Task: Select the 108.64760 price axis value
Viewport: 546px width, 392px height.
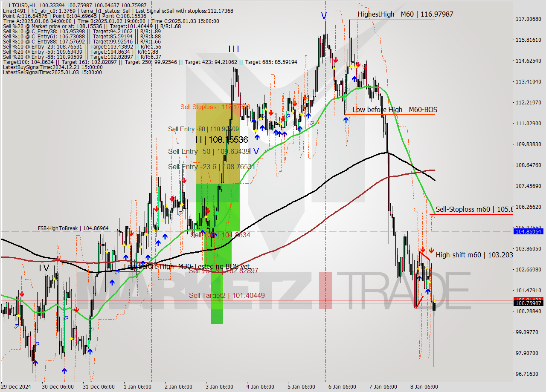Action: pyautogui.click(x=528, y=165)
